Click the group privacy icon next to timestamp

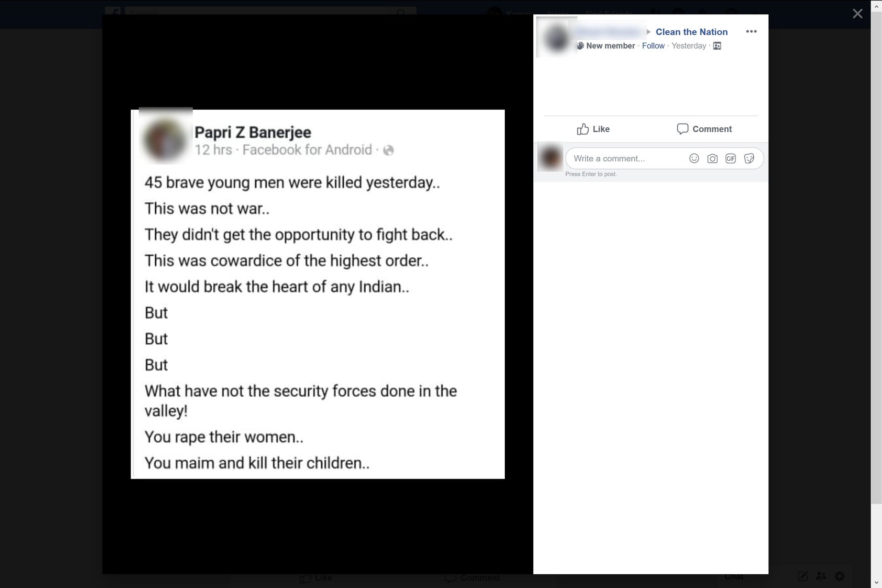click(717, 46)
